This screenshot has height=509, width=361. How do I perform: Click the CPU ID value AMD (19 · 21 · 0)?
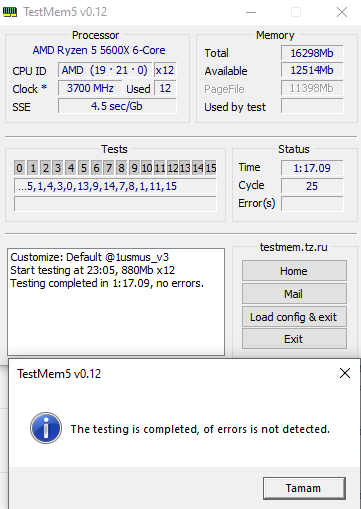point(105,70)
